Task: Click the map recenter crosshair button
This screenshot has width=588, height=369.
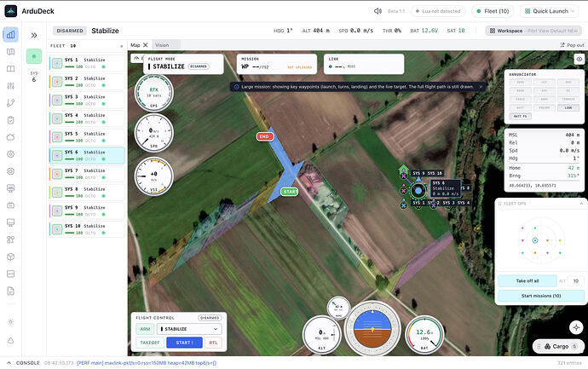Action: (576, 327)
